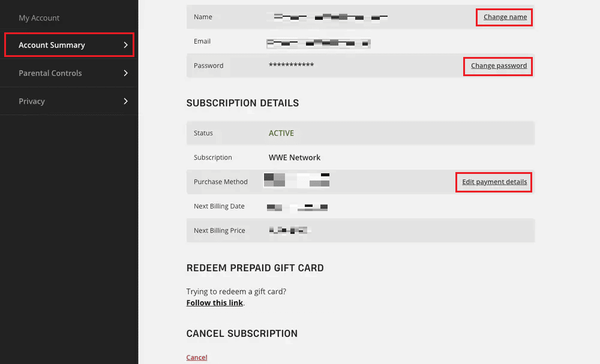Go to the Privacy settings section
The height and width of the screenshot is (364, 600).
[32, 101]
